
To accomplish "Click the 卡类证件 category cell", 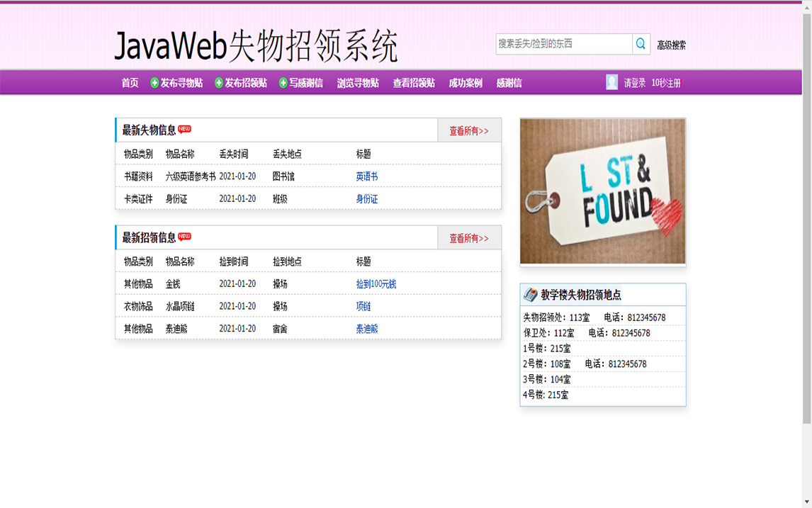I will pyautogui.click(x=138, y=199).
